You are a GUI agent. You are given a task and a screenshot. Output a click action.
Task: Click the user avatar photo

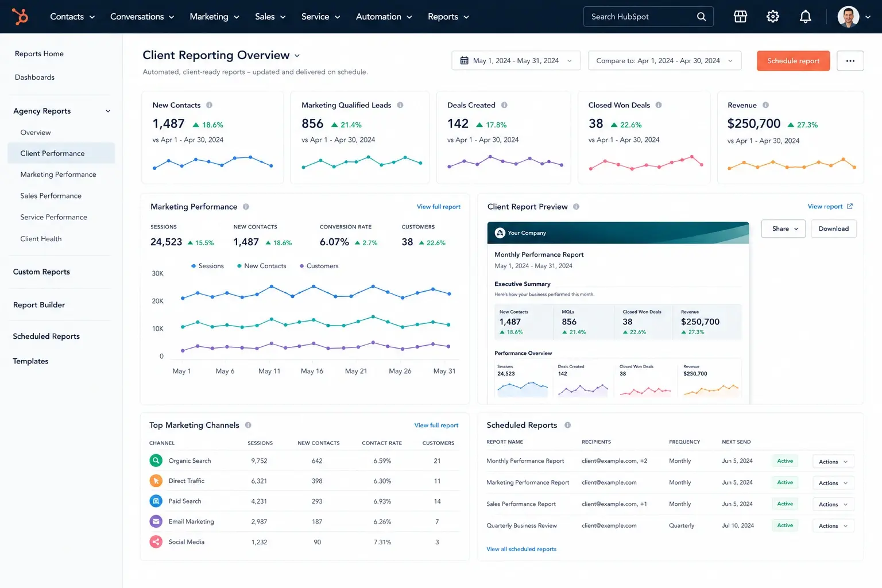848,17
